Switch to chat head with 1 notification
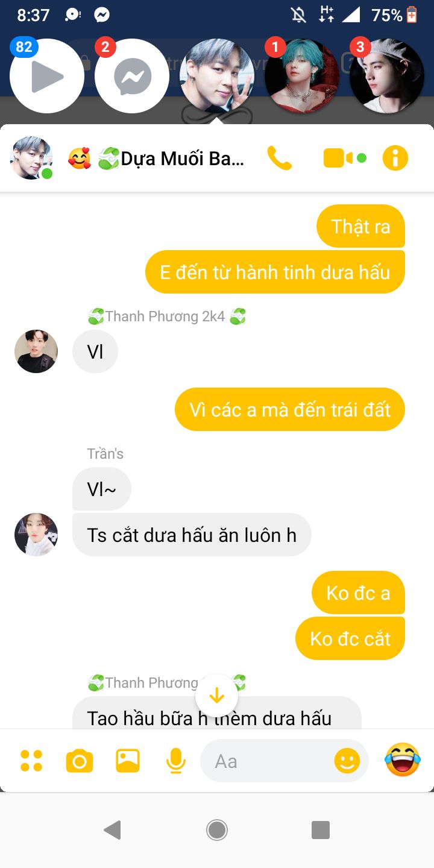The height and width of the screenshot is (868, 434). point(302,76)
